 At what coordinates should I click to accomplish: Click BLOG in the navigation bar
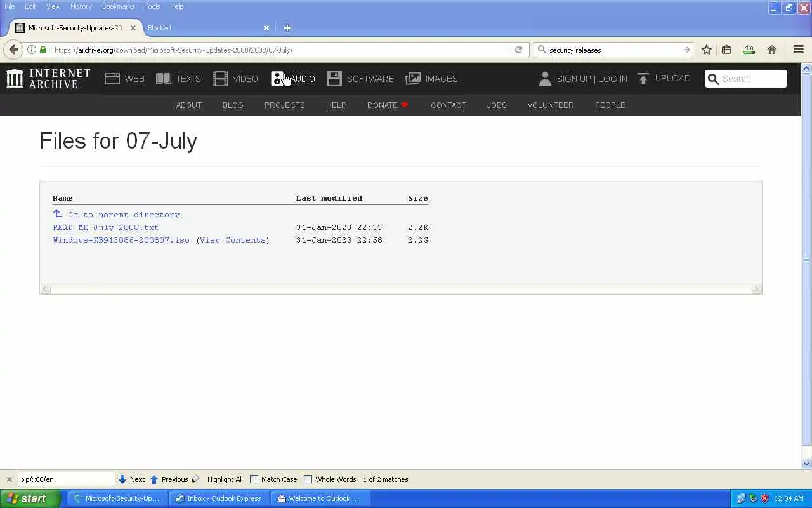[233, 105]
